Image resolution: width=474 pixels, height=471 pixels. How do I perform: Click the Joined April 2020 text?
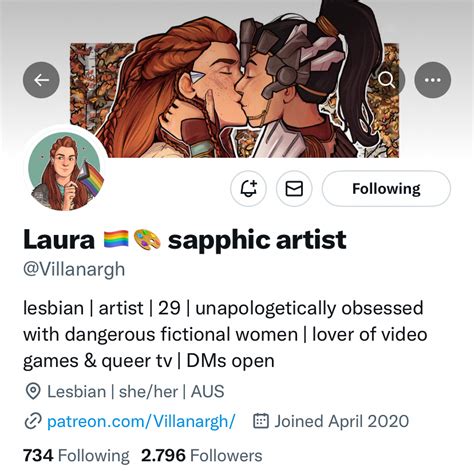342,421
